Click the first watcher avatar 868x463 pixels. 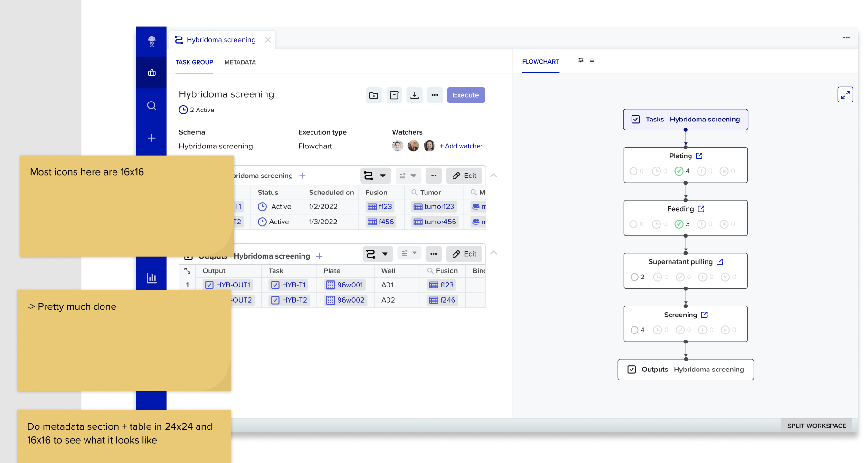397,146
